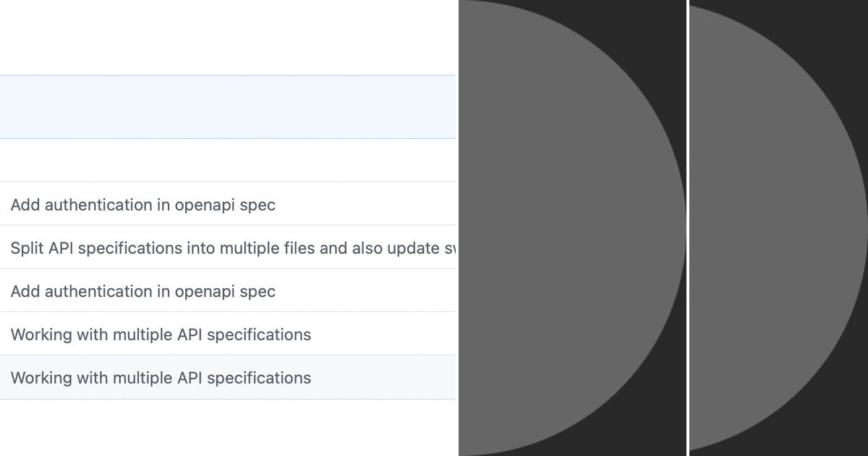Screen dimensions: 868x456
Task: Select the highlighted blue banner row
Action: click(217, 106)
